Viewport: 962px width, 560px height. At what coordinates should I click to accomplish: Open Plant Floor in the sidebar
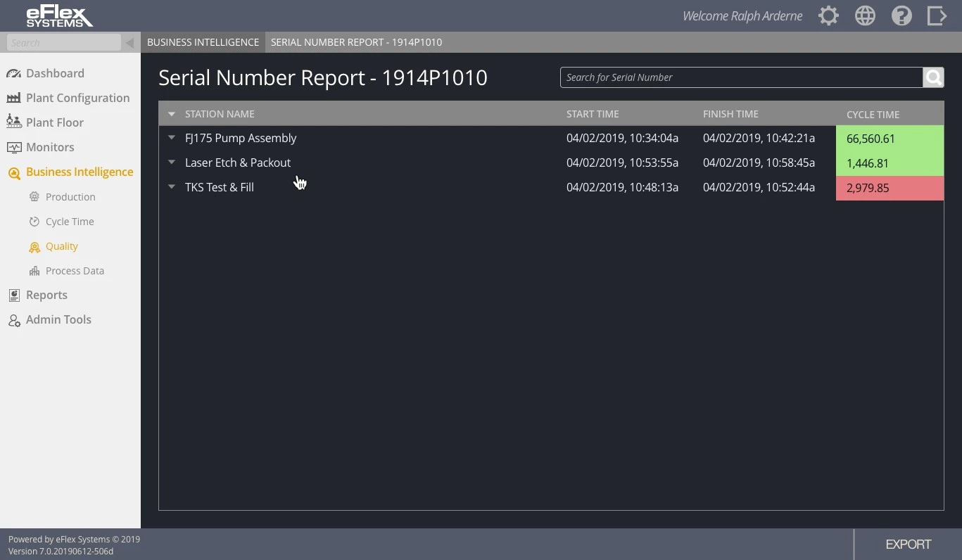coord(54,122)
